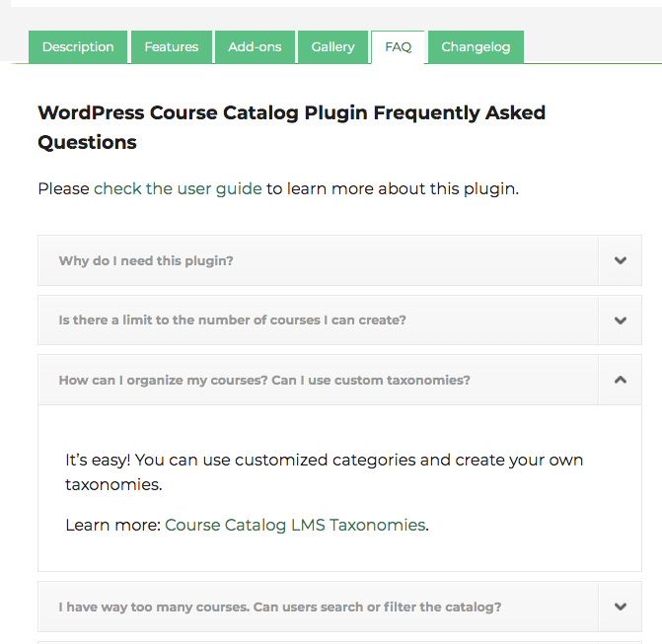The height and width of the screenshot is (644, 662).
Task: Open the "Why do I need this plugin?" question
Action: [x=146, y=261]
